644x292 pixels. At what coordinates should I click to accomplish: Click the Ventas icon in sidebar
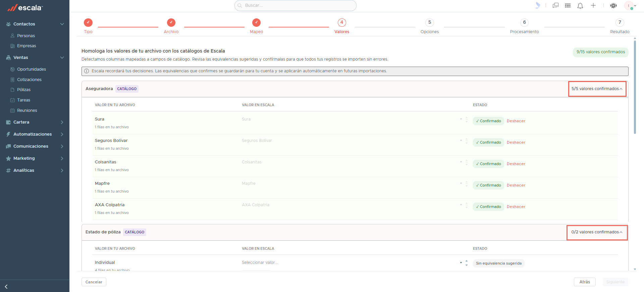click(x=8, y=58)
